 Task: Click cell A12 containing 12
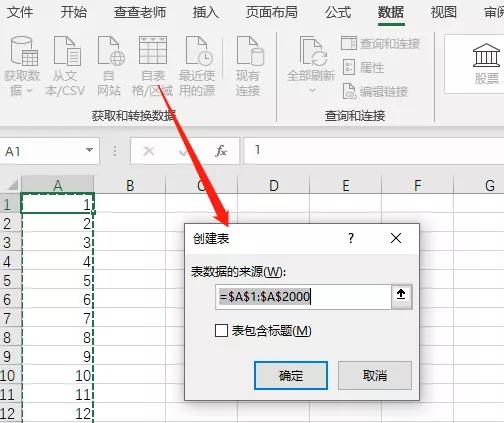tap(58, 413)
